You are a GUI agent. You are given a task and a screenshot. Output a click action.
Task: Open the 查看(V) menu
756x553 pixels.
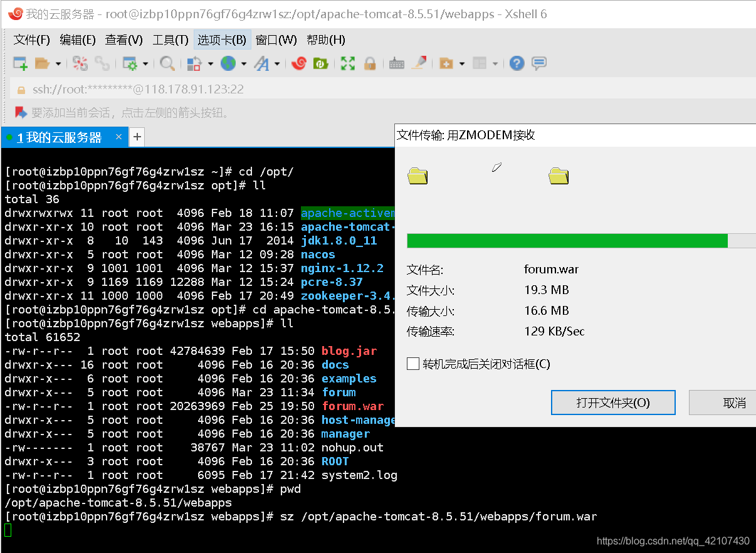pyautogui.click(x=124, y=40)
